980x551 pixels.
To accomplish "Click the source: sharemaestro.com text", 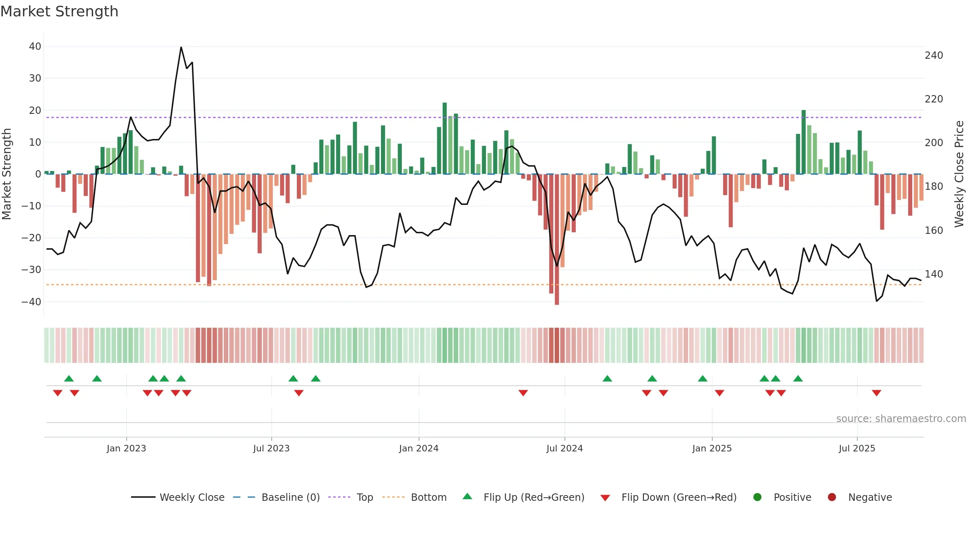I will point(901,418).
